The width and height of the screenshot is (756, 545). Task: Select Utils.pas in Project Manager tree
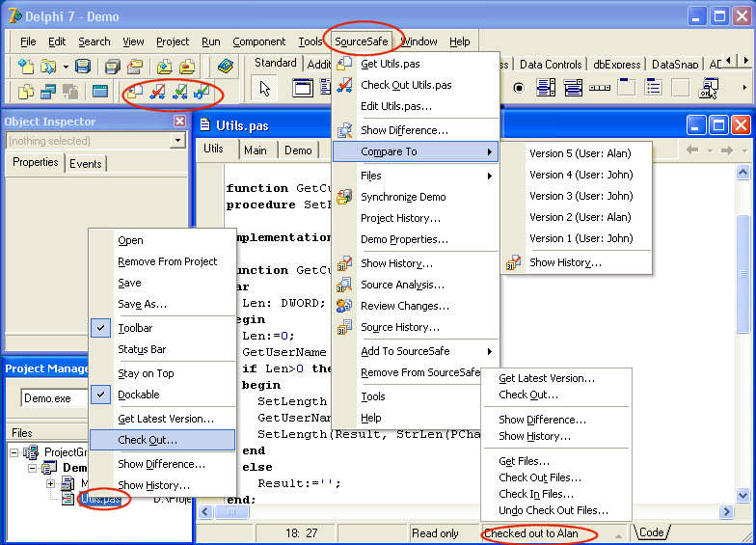point(99,499)
